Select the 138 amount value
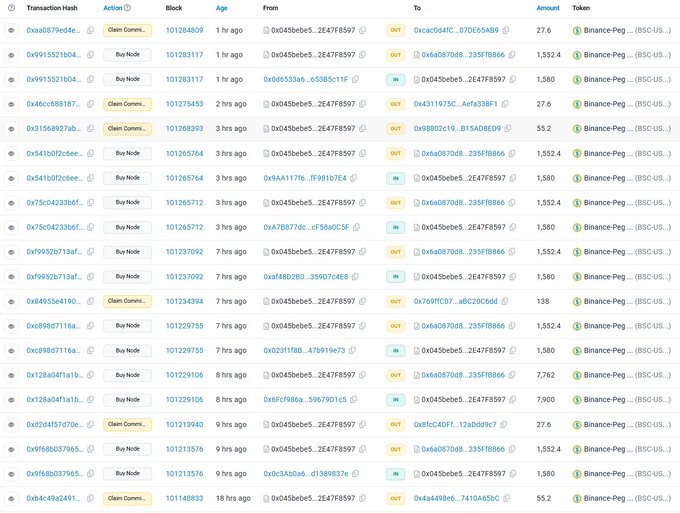 pos(543,301)
